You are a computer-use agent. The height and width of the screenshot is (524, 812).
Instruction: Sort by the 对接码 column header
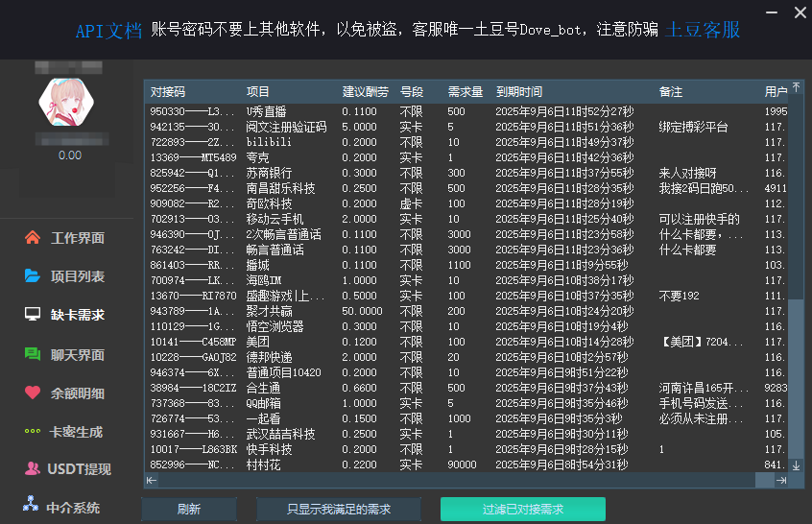[168, 91]
